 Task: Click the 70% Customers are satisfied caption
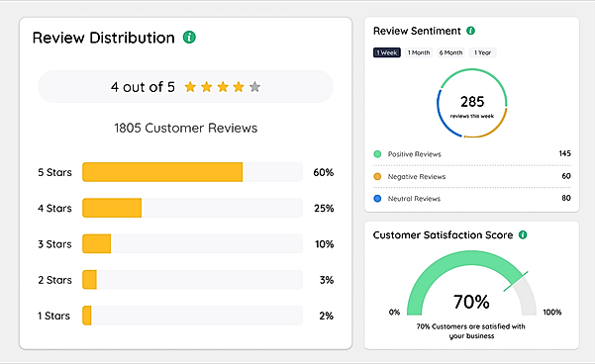click(471, 331)
